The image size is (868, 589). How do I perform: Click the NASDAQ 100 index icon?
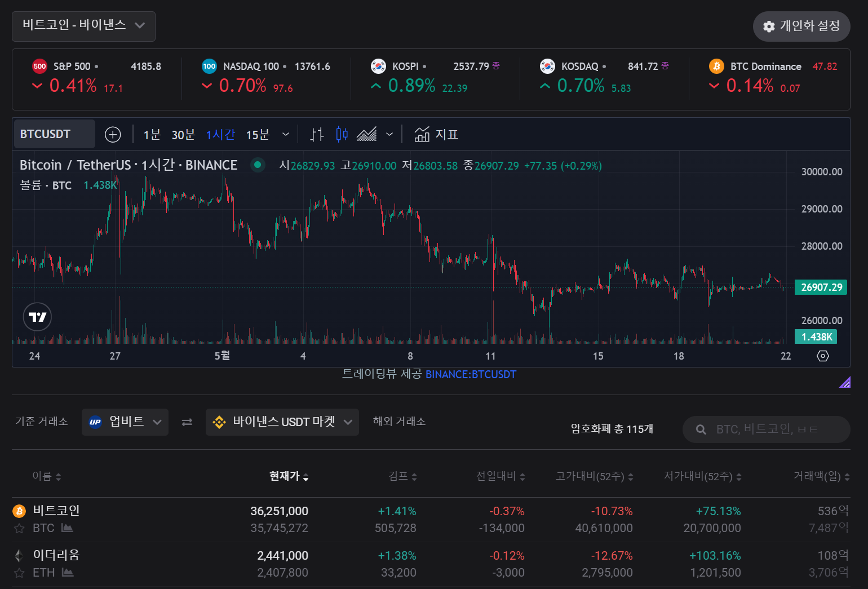(209, 66)
